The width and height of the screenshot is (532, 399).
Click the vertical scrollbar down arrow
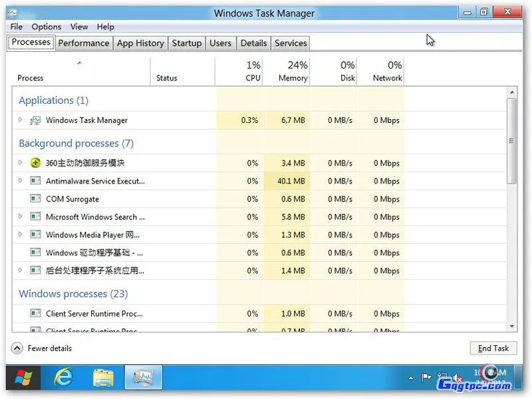click(512, 327)
